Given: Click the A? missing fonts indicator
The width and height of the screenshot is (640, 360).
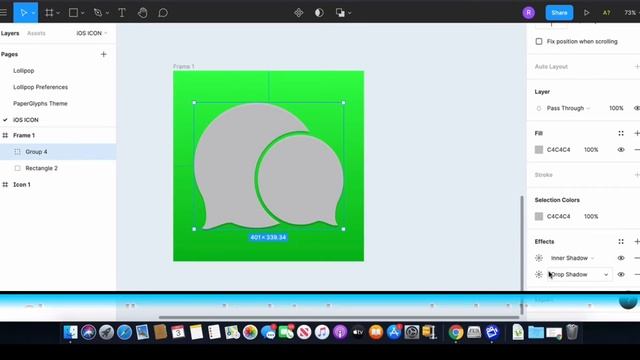Looking at the screenshot, I should tap(607, 13).
